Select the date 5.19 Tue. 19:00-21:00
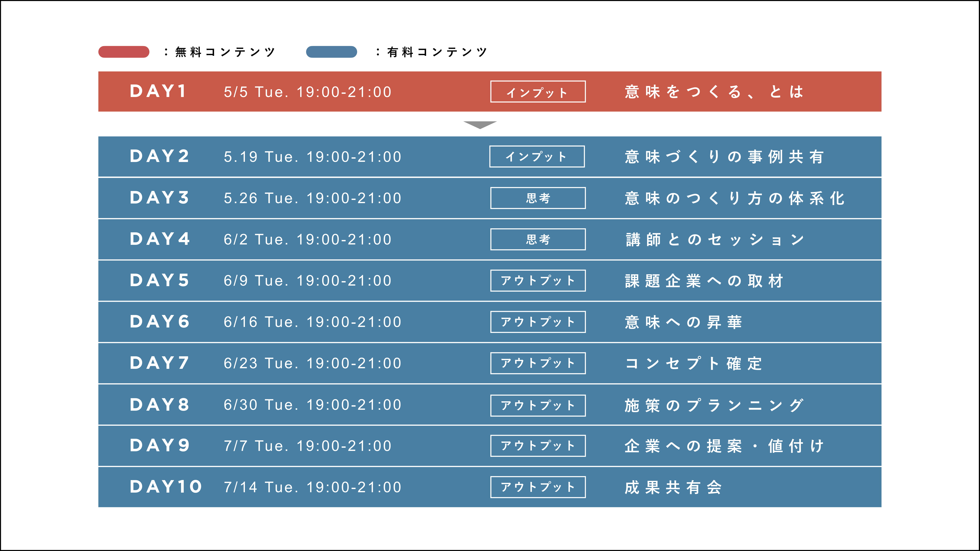The width and height of the screenshot is (980, 551). [x=312, y=157]
